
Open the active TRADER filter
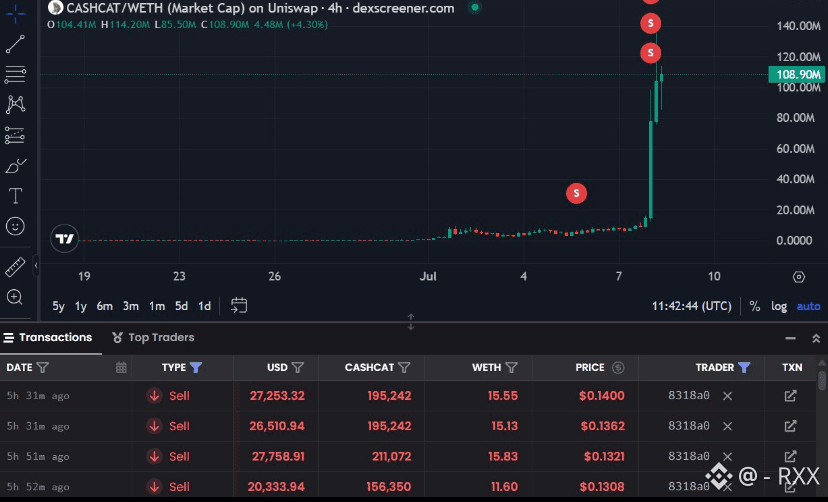(x=744, y=367)
